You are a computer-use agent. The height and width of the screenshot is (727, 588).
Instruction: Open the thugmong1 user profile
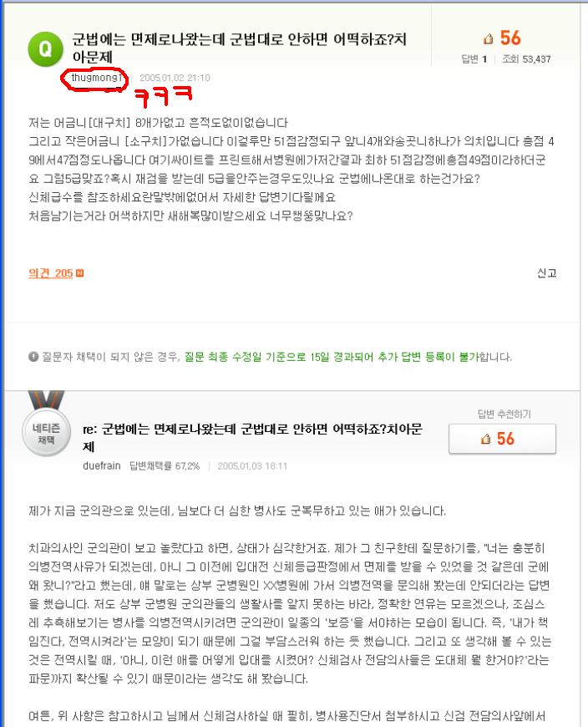point(96,78)
